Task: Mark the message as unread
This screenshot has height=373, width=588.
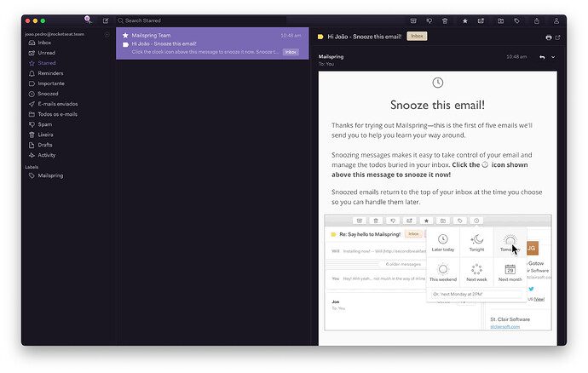Action: 481,21
